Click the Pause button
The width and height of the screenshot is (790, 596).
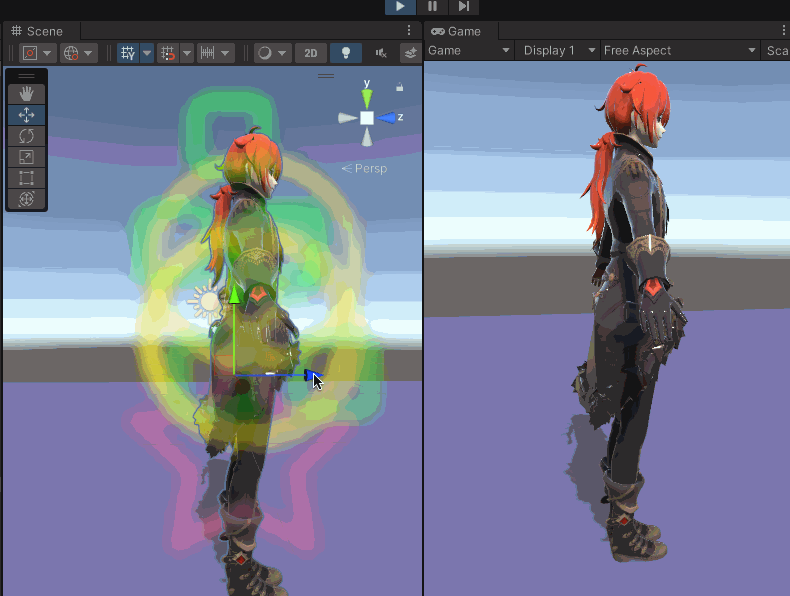click(x=432, y=6)
